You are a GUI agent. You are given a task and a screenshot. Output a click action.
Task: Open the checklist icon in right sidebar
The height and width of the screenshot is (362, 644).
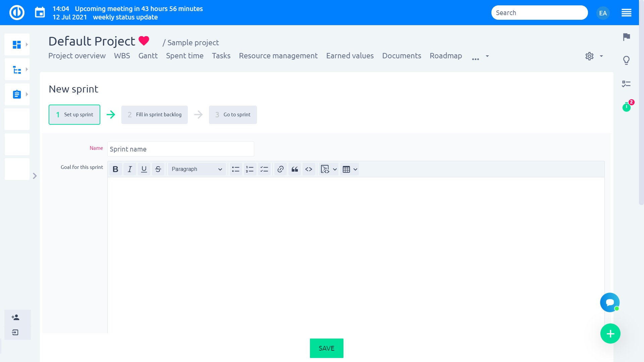[626, 84]
